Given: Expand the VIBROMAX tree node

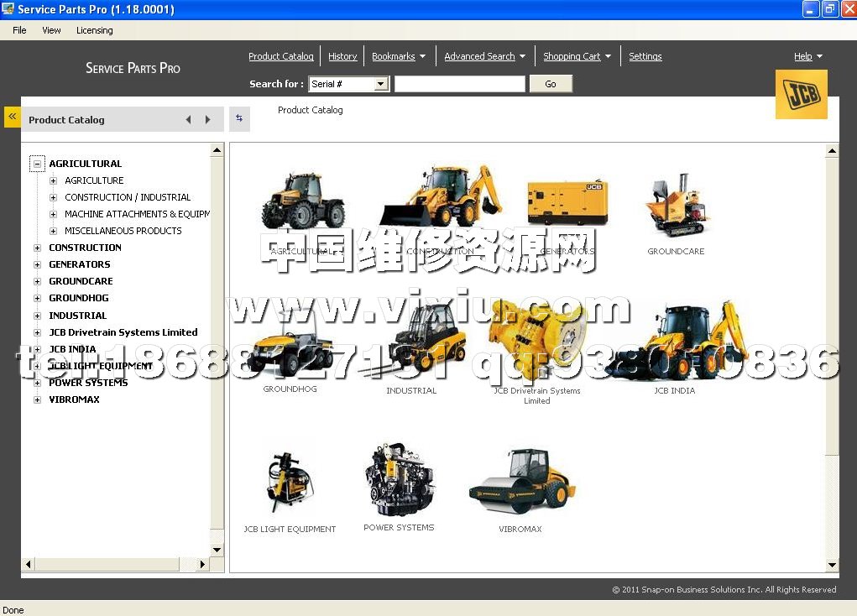Looking at the screenshot, I should 37,399.
